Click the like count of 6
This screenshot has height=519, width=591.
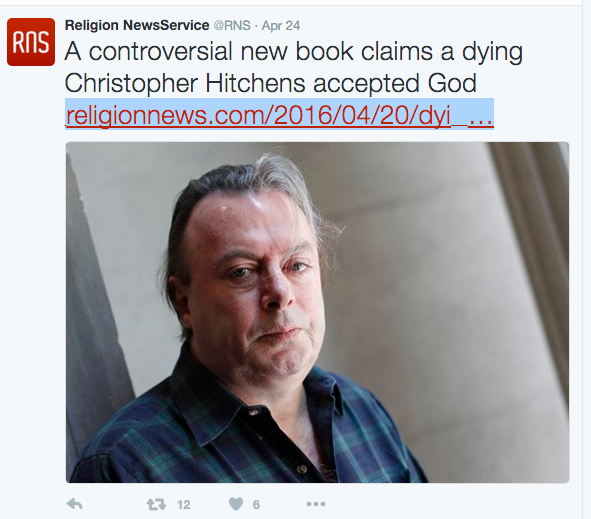pos(256,505)
